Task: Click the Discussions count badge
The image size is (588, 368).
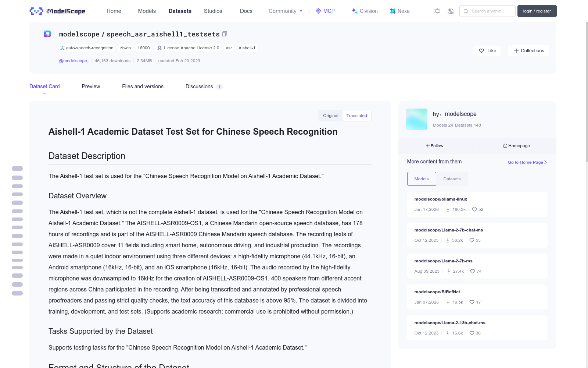Action: click(219, 87)
